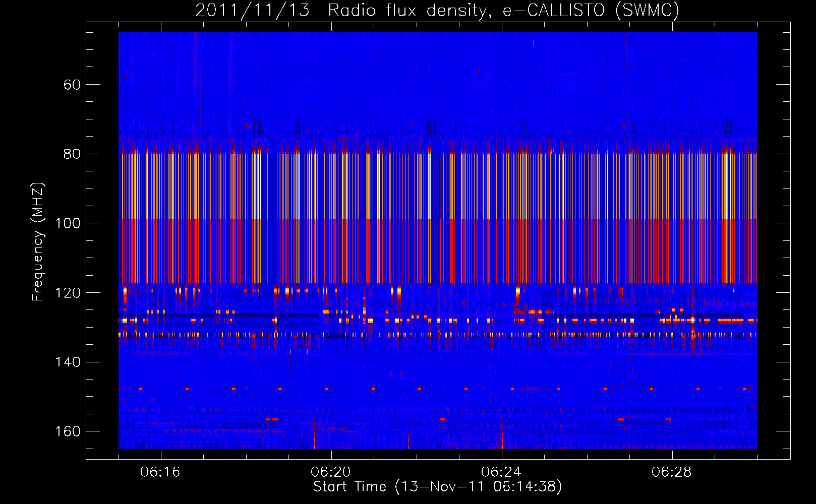Click the 140 frequency tick label

[68, 362]
